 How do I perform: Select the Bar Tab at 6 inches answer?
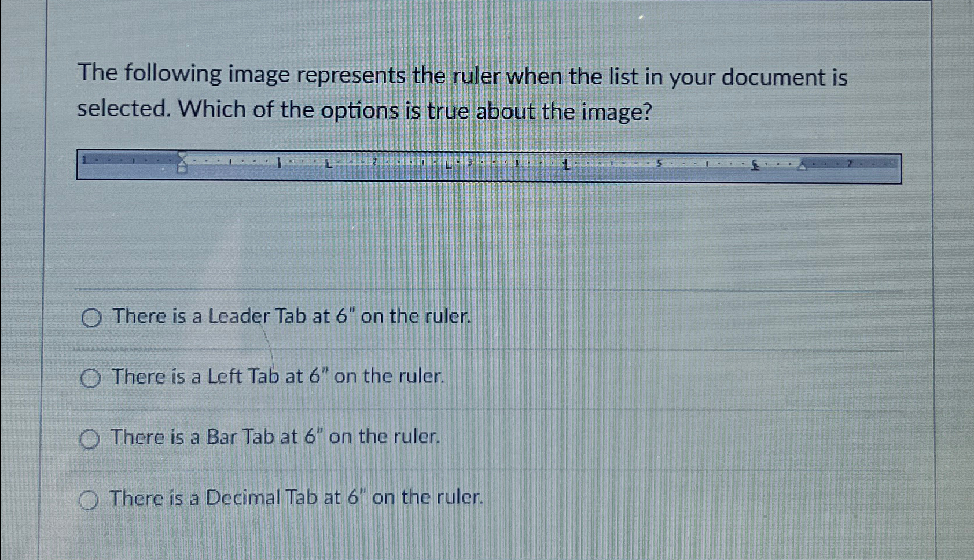(x=91, y=439)
